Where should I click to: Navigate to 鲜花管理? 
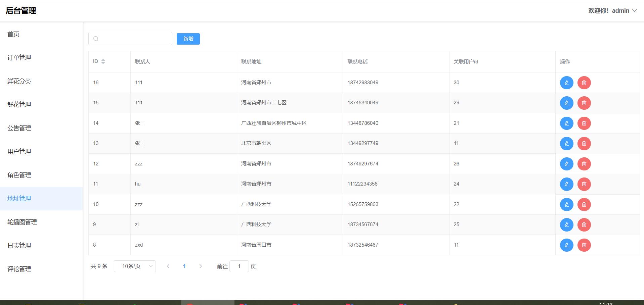[x=41, y=105]
